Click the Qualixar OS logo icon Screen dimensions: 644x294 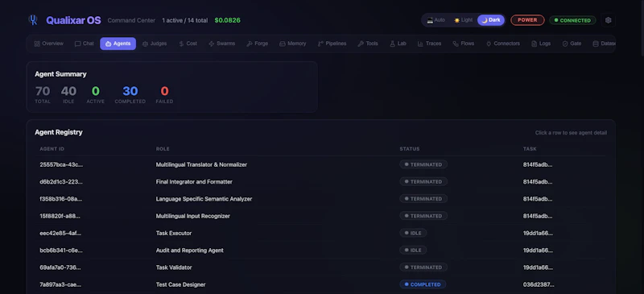pos(33,20)
